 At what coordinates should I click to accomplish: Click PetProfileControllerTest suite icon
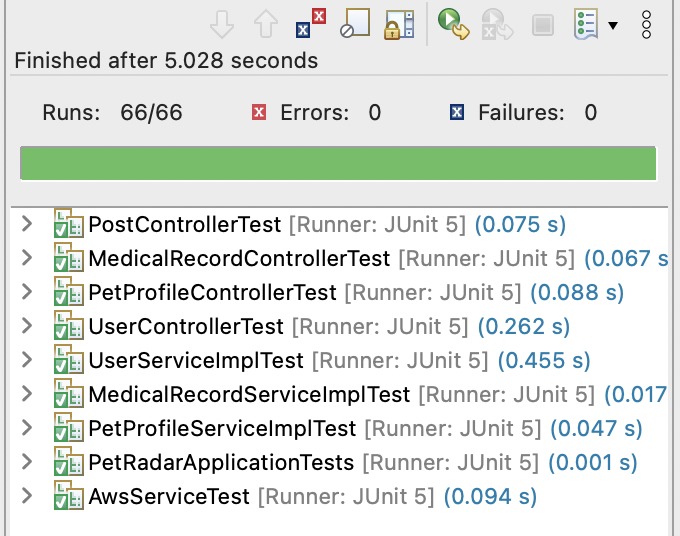coord(67,292)
